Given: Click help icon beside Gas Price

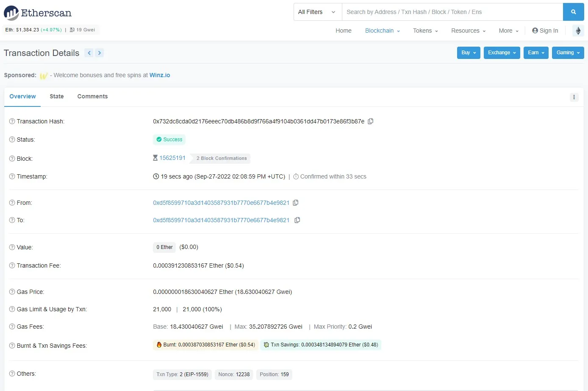Looking at the screenshot, I should (12, 292).
